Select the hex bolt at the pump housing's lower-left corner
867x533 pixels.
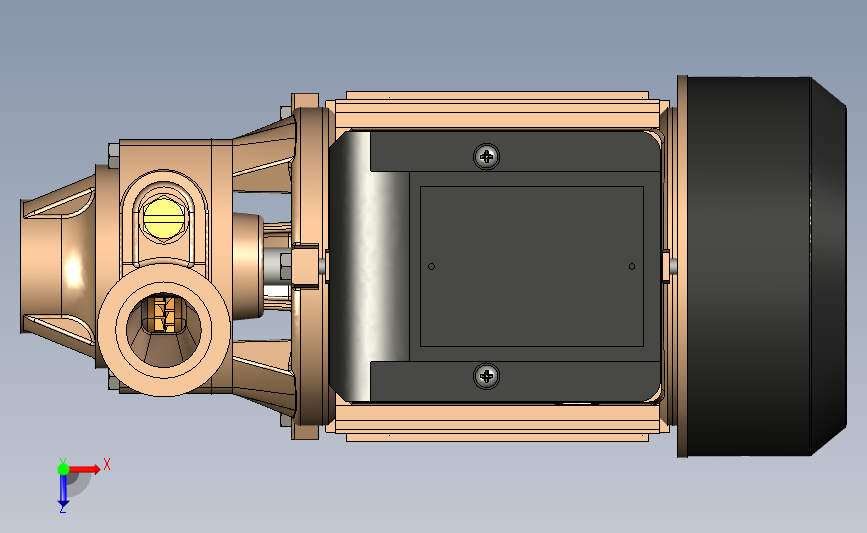(x=113, y=381)
